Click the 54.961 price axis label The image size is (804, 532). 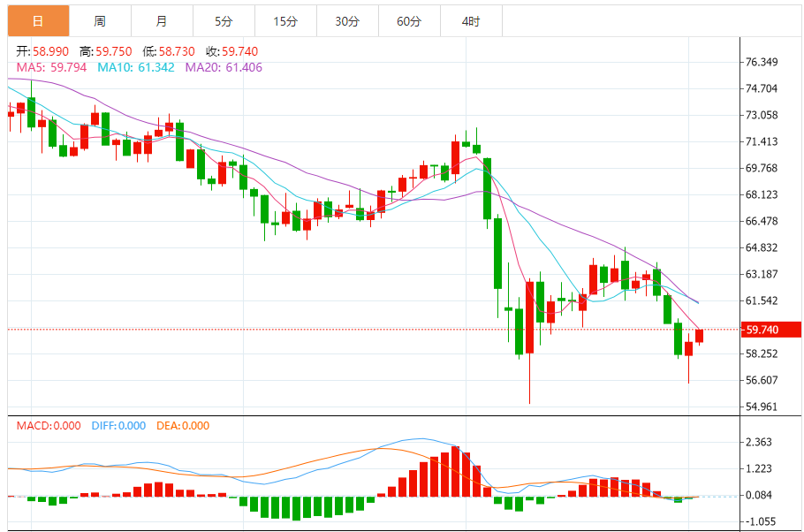(761, 407)
